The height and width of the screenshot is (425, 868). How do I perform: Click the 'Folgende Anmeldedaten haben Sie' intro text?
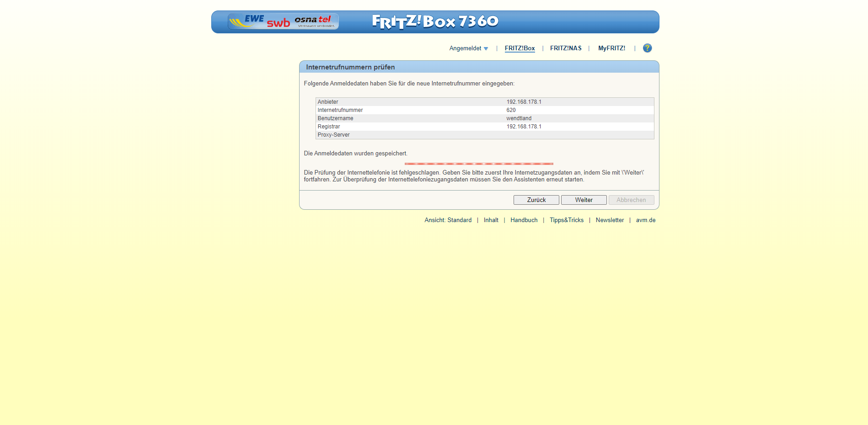409,84
